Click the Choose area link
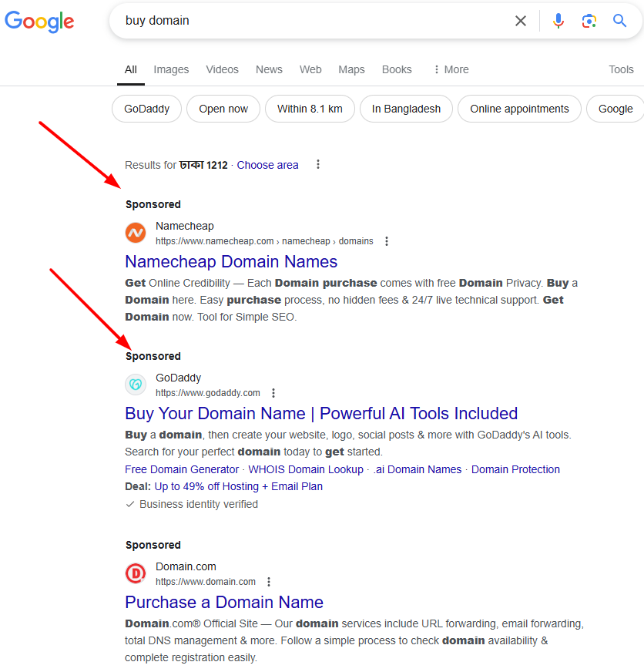The image size is (644, 672). point(267,165)
